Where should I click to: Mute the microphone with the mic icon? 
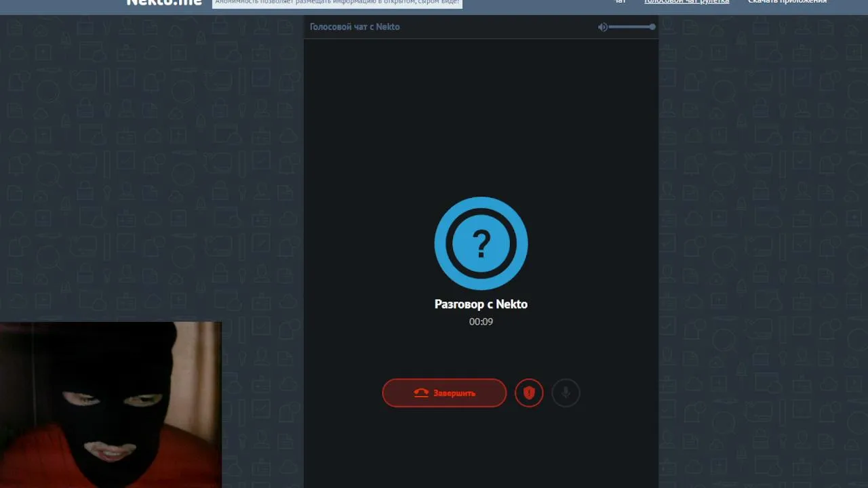(566, 393)
